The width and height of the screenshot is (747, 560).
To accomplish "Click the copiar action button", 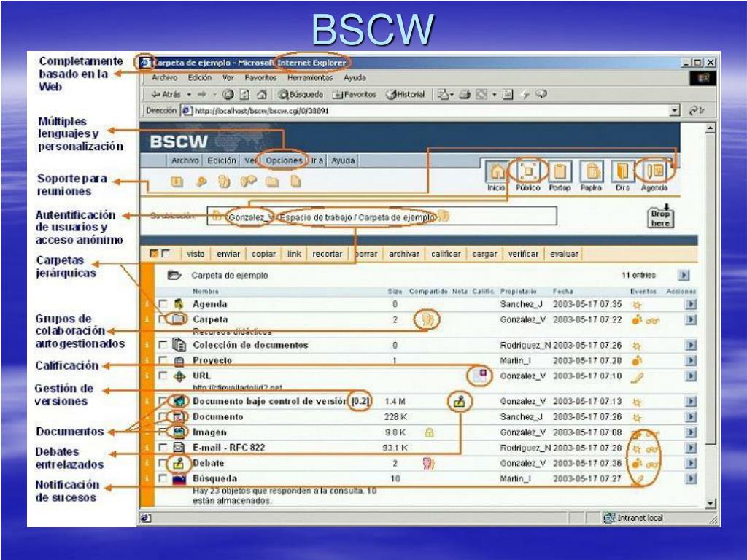I will pyautogui.click(x=264, y=254).
